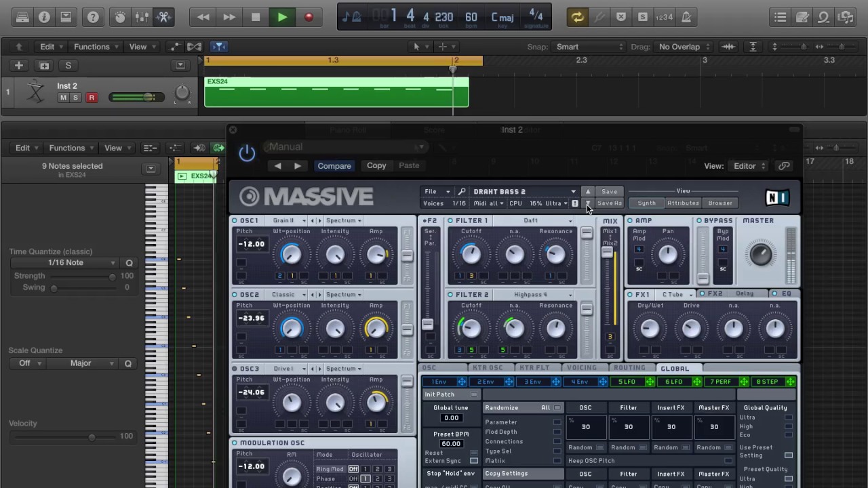
Task: Open the tracks area Functions menu
Action: (96, 47)
